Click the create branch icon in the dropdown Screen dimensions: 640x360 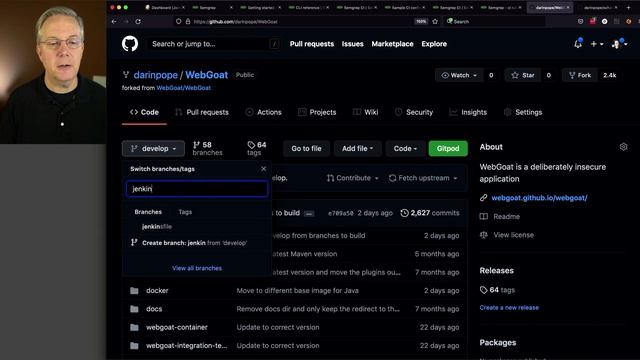point(134,242)
